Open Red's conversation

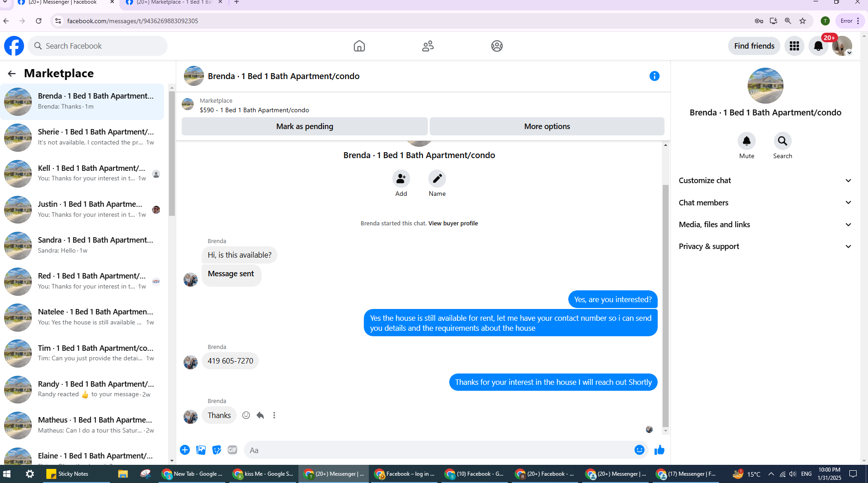82,281
